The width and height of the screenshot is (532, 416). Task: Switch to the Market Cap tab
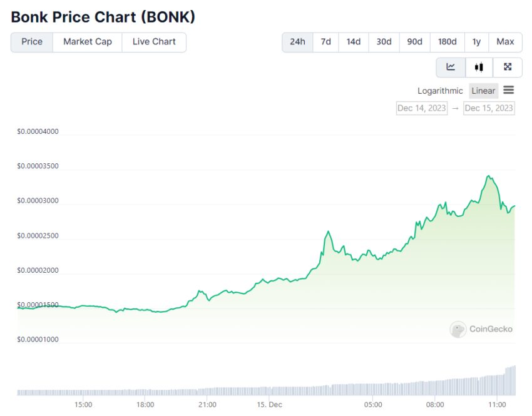point(88,42)
